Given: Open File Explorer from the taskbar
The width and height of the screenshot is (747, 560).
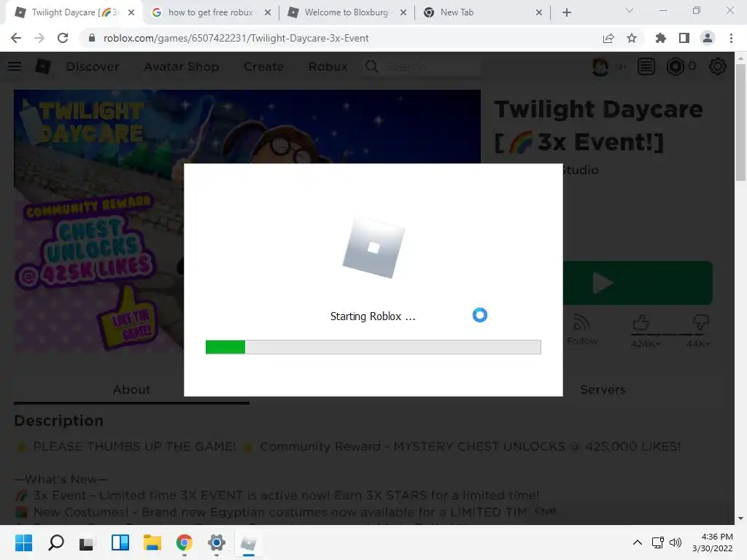Looking at the screenshot, I should click(x=152, y=542).
